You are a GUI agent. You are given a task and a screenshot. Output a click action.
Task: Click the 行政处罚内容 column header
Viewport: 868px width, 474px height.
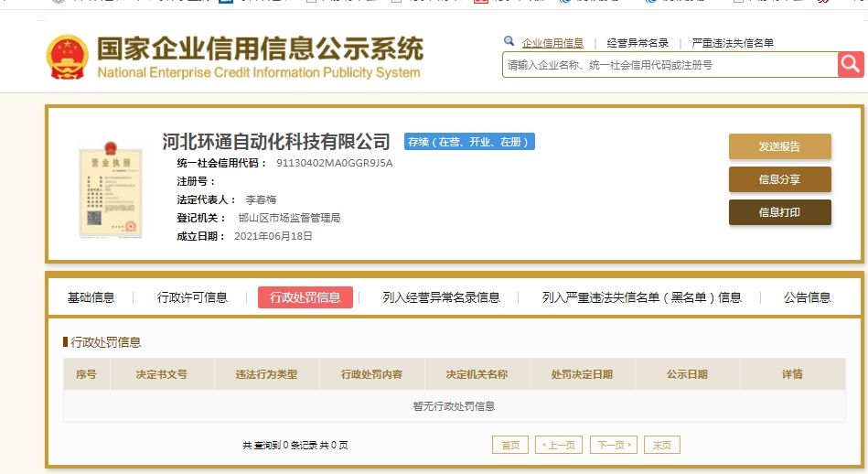[372, 374]
